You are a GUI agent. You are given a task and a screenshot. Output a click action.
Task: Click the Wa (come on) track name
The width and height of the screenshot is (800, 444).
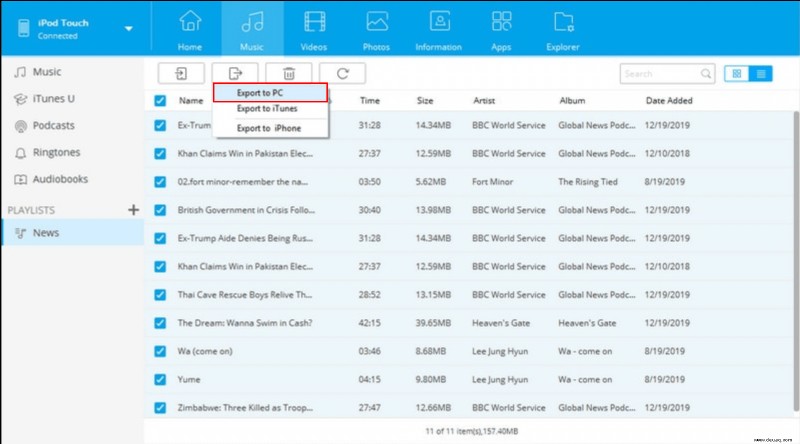(205, 351)
